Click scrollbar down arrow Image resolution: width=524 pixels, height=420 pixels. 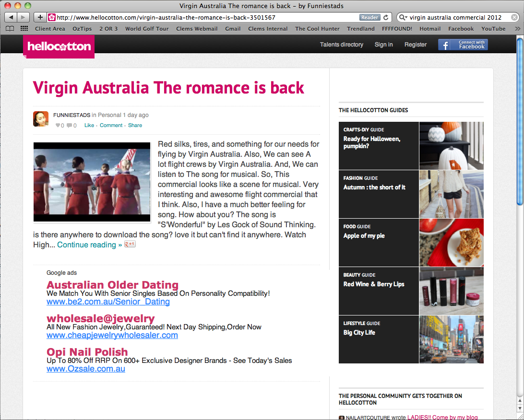[x=520, y=408]
